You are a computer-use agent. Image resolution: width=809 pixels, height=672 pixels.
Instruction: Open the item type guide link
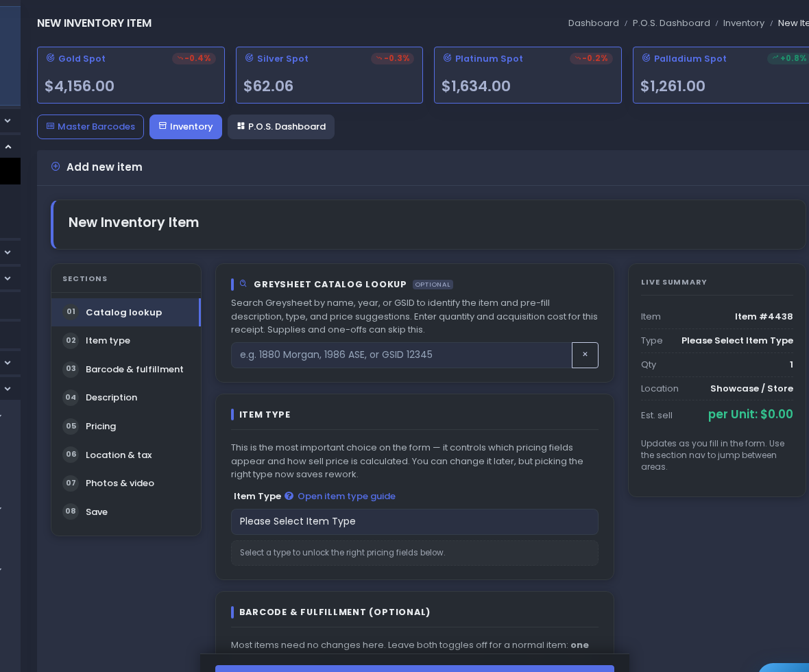pyautogui.click(x=346, y=496)
